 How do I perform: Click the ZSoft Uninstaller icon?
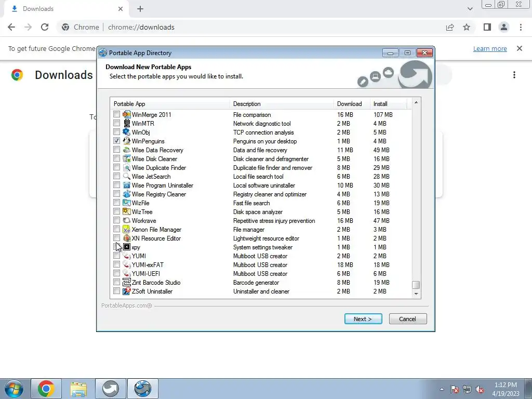click(127, 291)
